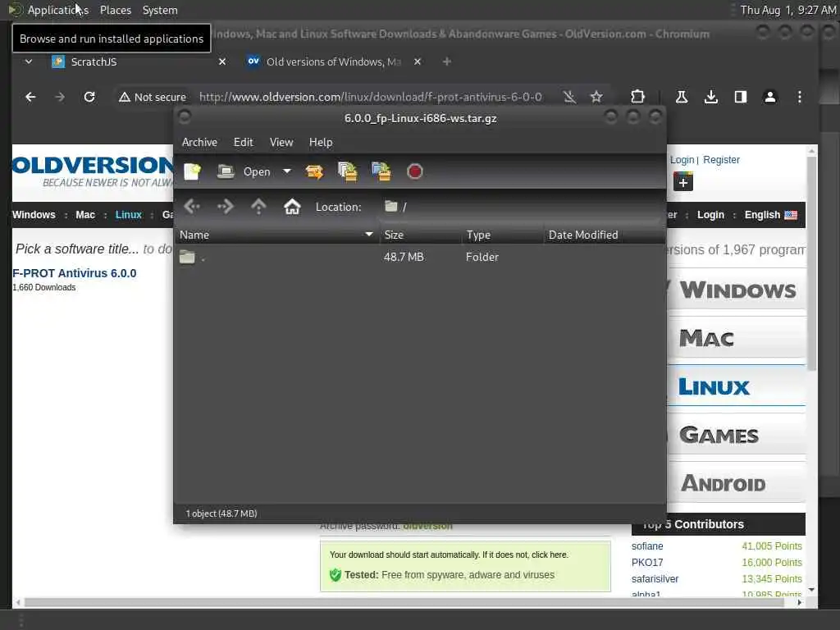840x630 pixels.
Task: Sort by Date Modified column header
Action: point(605,235)
